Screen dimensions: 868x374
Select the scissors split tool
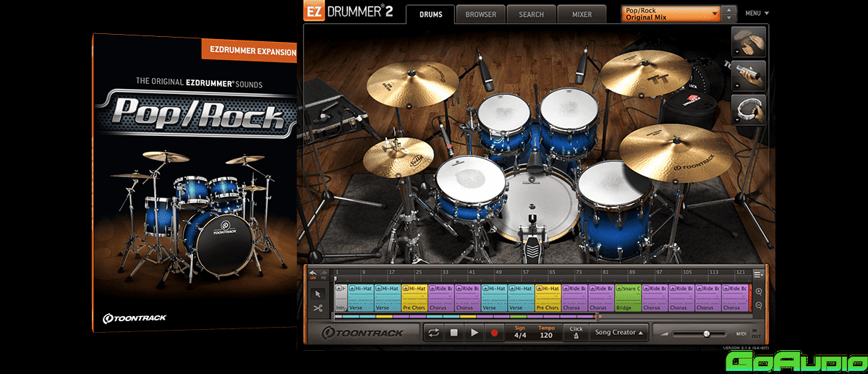click(318, 308)
